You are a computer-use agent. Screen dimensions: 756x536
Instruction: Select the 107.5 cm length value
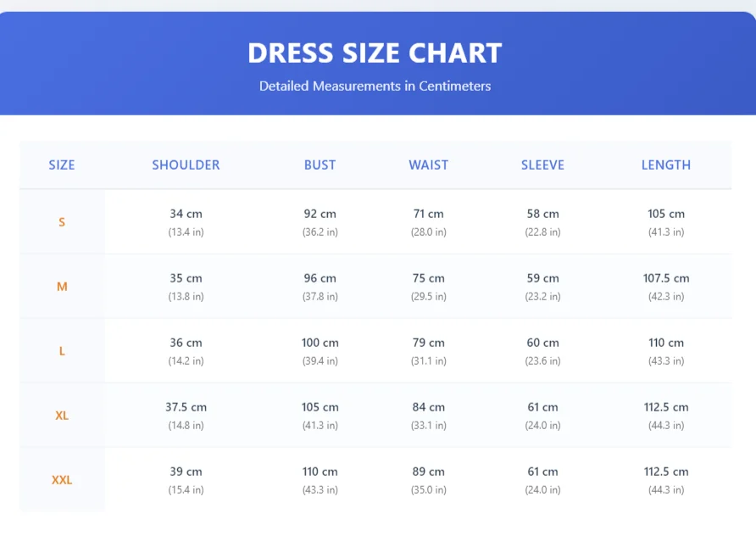click(x=665, y=278)
